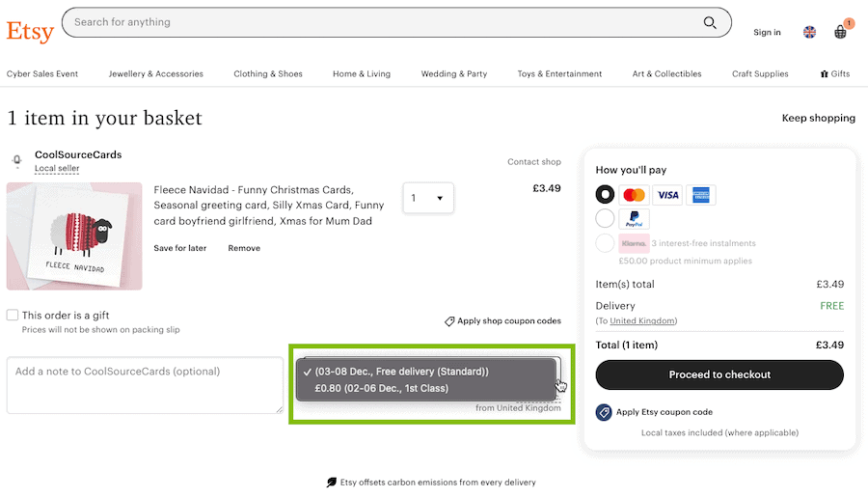868x498 pixels.
Task: Click Proceed to checkout button
Action: (x=719, y=375)
